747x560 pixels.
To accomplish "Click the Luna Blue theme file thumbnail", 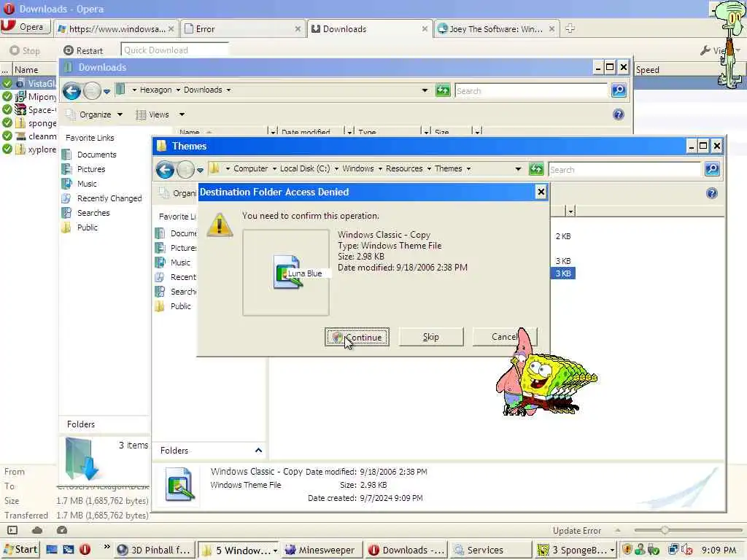I will pyautogui.click(x=286, y=273).
